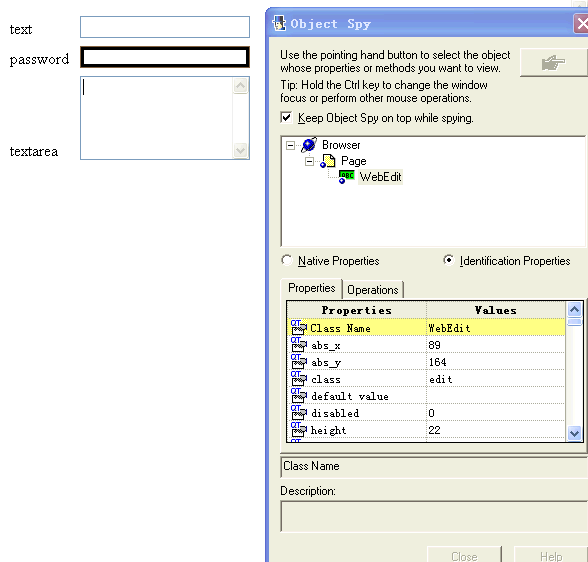
Task: Click the abs_y row property icon
Action: click(299, 361)
